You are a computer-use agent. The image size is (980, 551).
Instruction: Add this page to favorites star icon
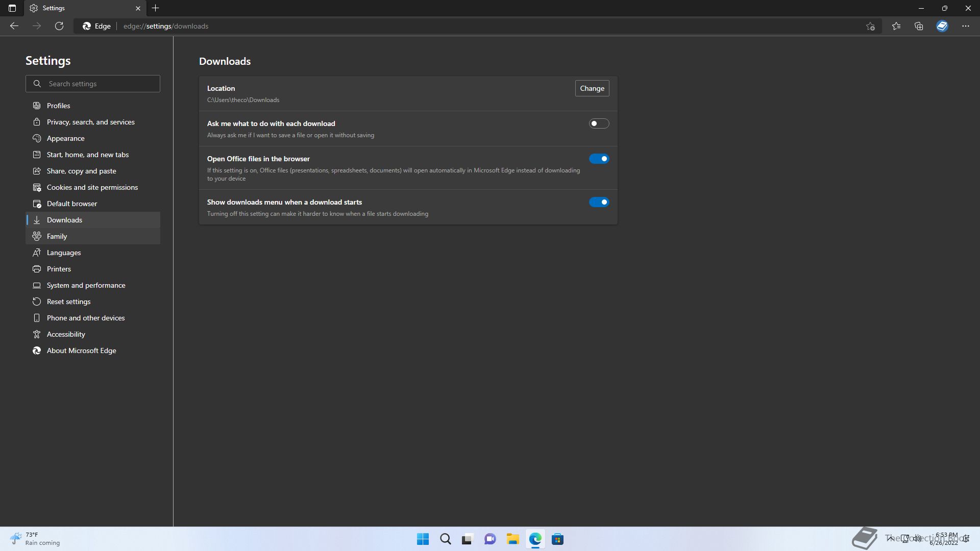tap(870, 26)
